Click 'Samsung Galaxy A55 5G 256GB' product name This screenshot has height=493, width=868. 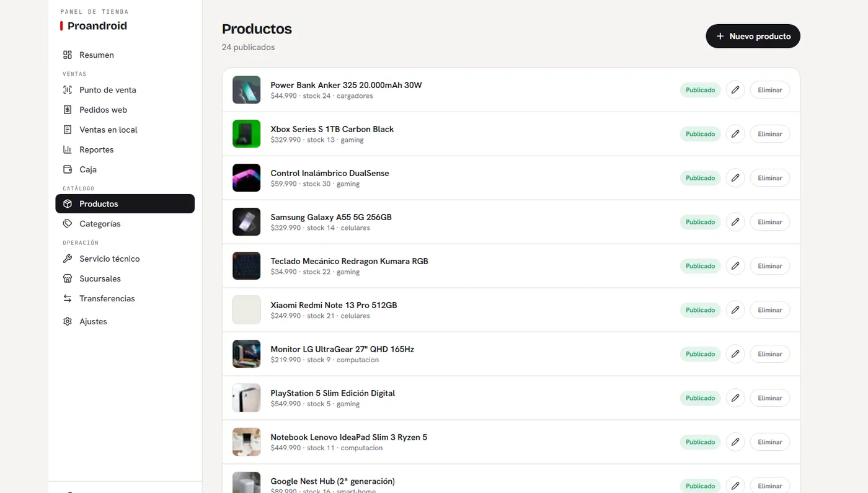point(331,217)
